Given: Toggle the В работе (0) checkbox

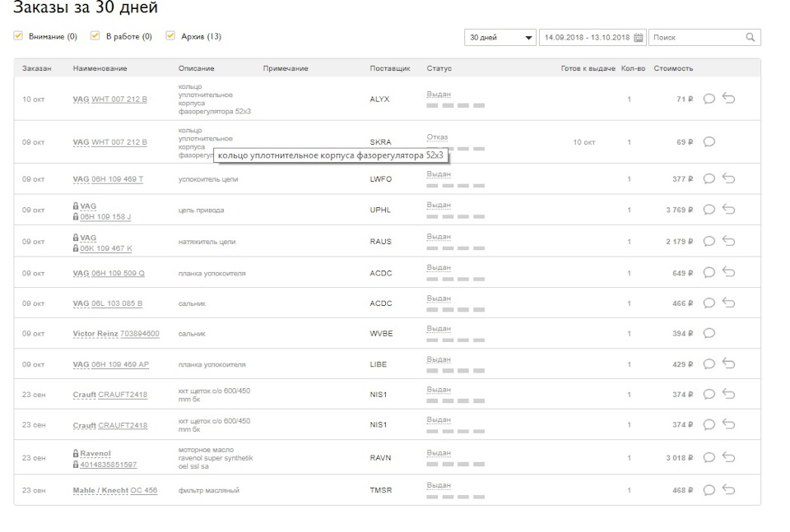Looking at the screenshot, I should (95, 35).
